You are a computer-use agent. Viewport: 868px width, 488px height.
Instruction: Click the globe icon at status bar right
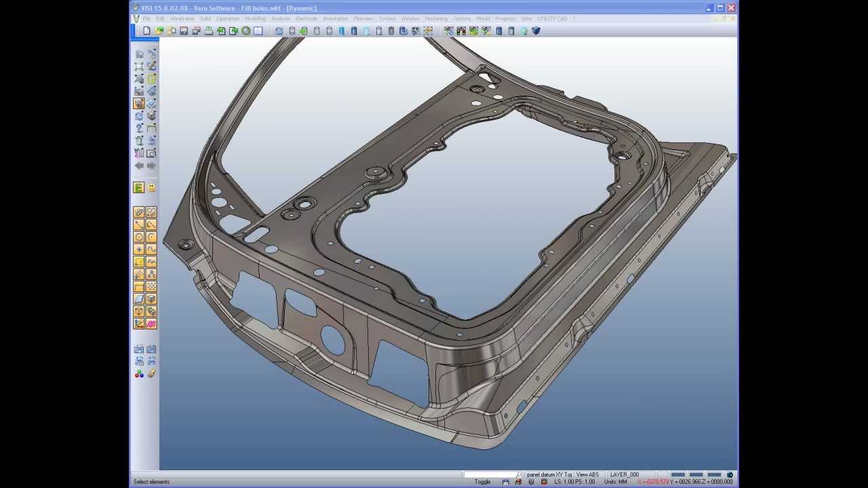coord(730,474)
